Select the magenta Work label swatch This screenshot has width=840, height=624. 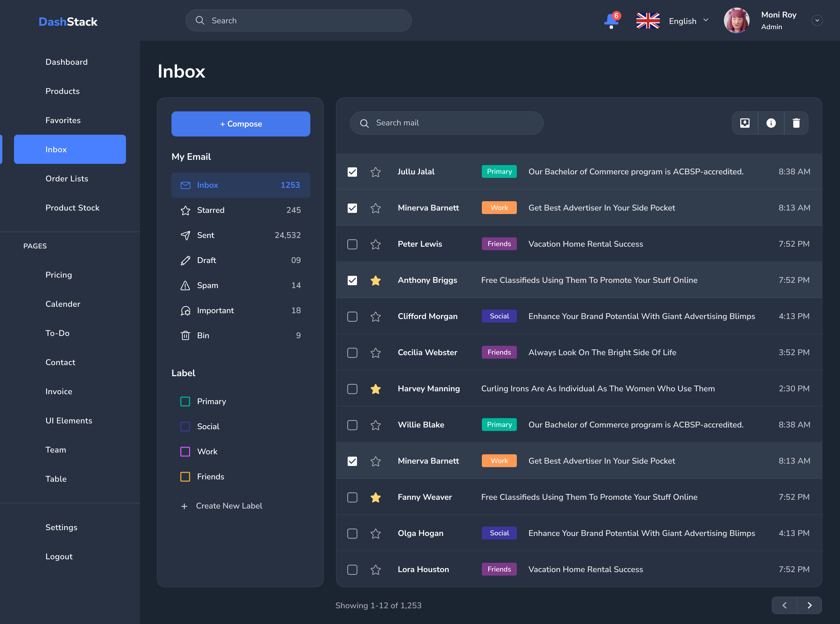click(x=185, y=452)
